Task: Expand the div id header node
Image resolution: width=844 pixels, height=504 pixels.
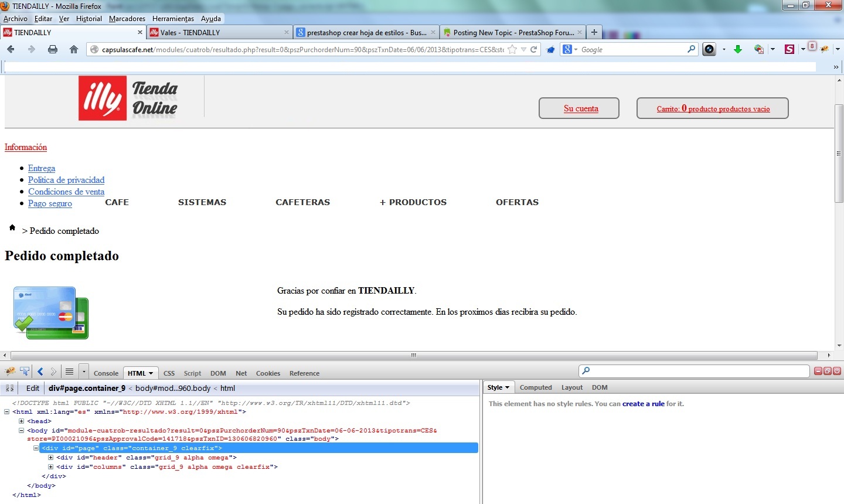Action: coord(50,458)
